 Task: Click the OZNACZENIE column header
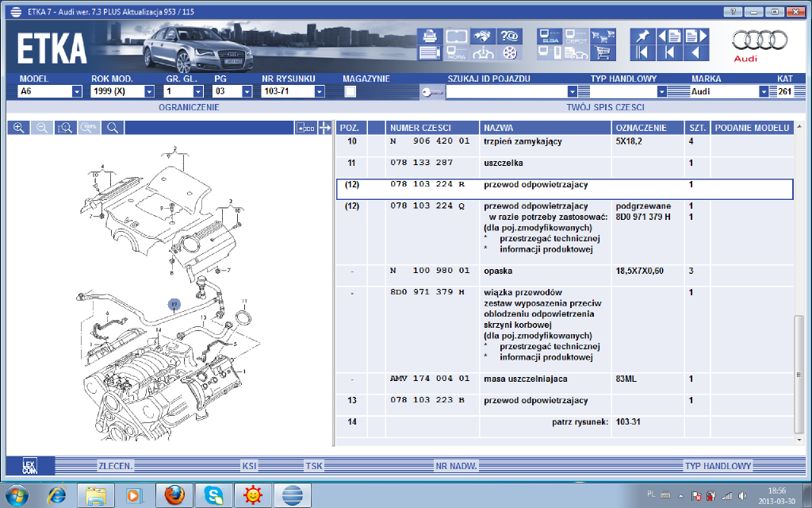[x=648, y=128]
